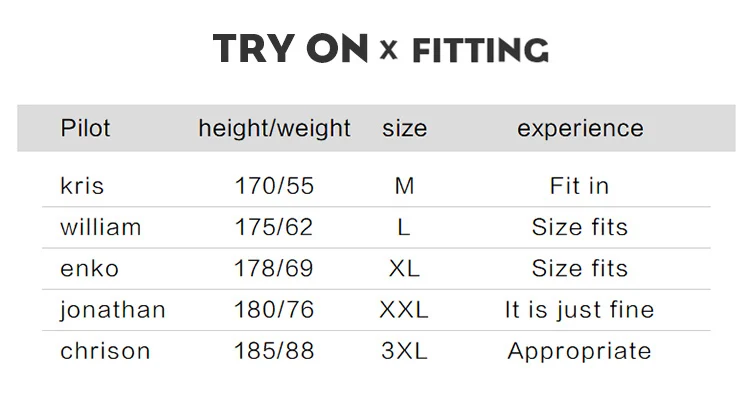Click pilot name jonathan
Viewport: 750px width, 410px height.
[113, 310]
